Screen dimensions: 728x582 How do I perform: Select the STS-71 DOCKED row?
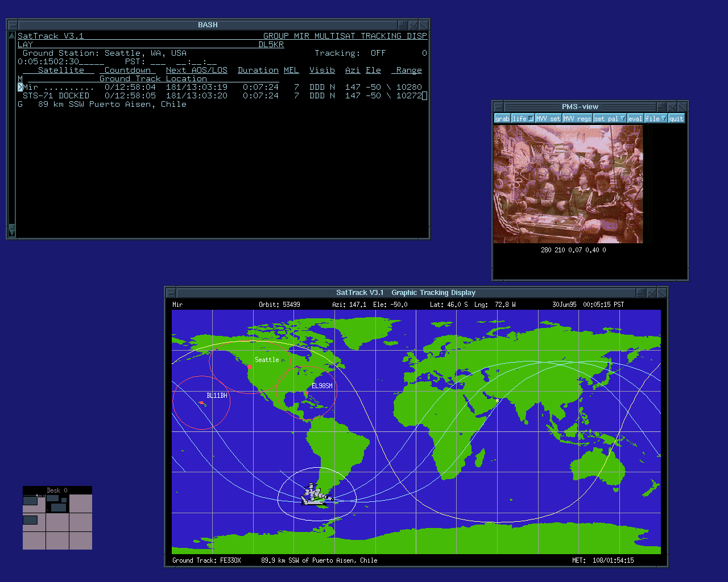coord(56,96)
